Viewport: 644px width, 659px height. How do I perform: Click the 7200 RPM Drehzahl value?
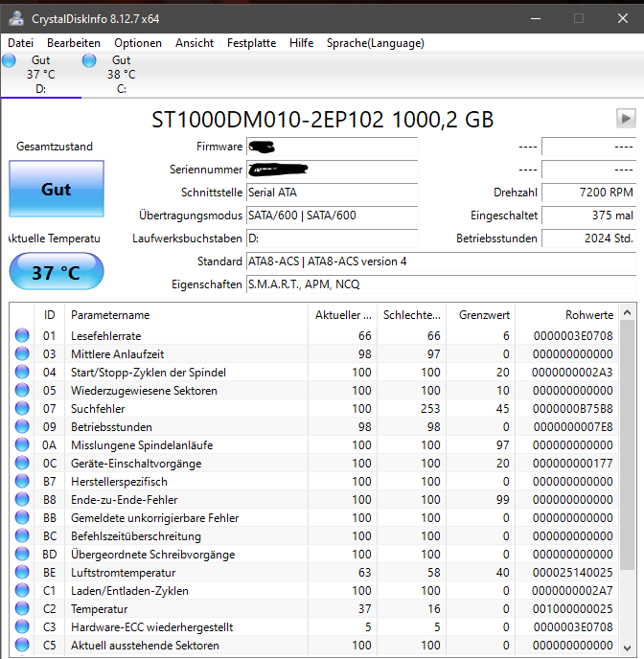pyautogui.click(x=589, y=193)
